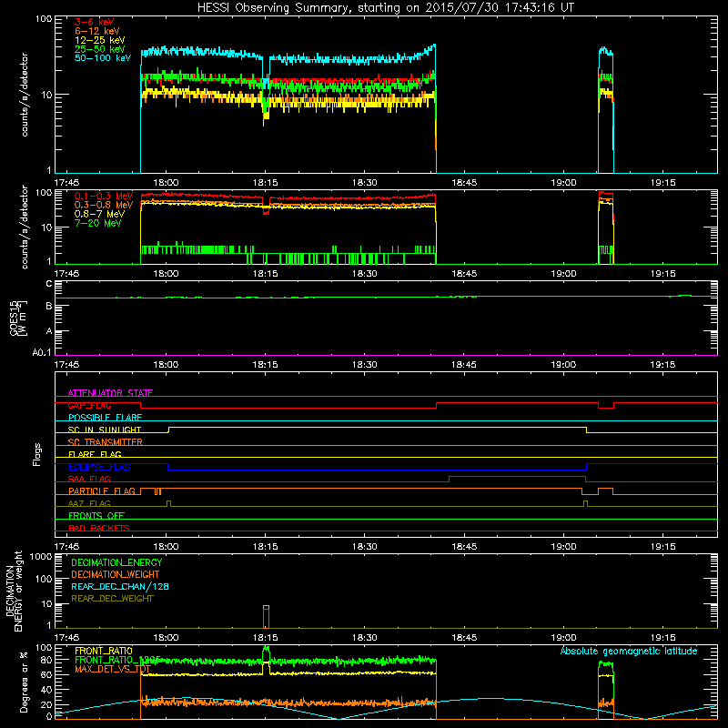
Task: Click the FLARE_FLAG label
Action: tap(95, 454)
